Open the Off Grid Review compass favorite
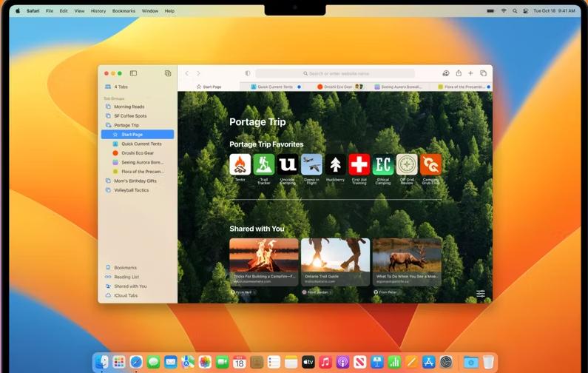 click(407, 164)
